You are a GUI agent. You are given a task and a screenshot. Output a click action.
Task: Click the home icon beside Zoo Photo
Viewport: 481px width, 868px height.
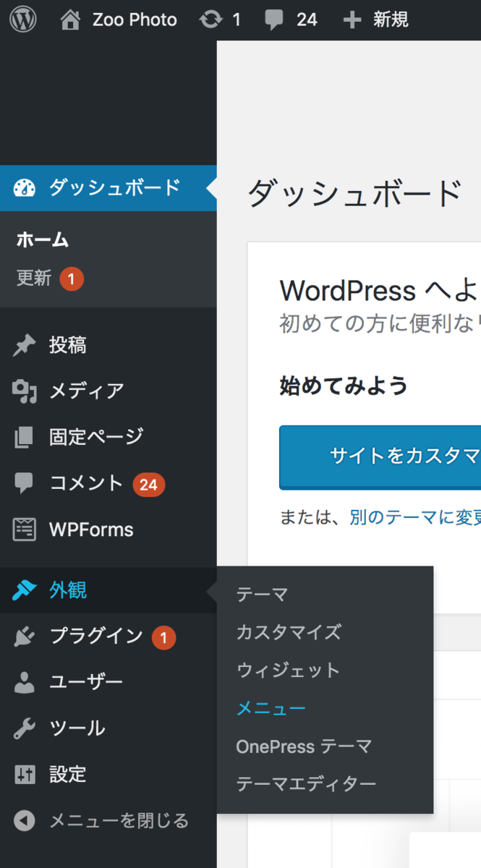point(70,20)
